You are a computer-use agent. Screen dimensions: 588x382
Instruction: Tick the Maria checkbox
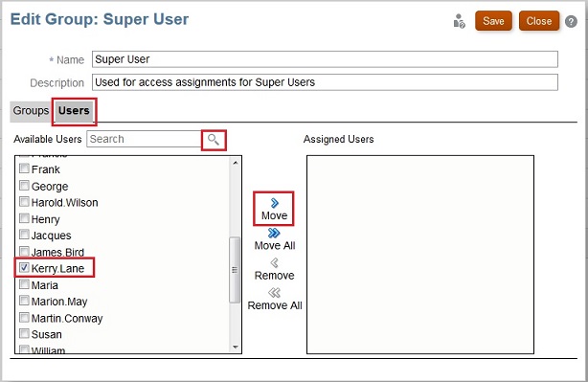[24, 284]
